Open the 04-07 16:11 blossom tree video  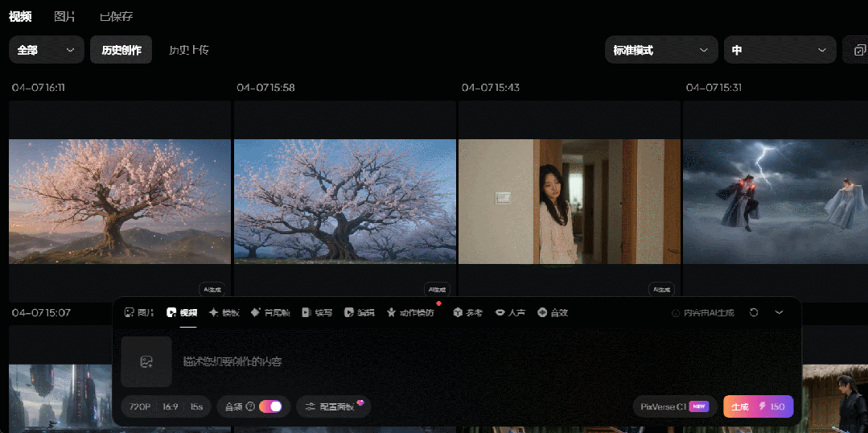tap(120, 201)
